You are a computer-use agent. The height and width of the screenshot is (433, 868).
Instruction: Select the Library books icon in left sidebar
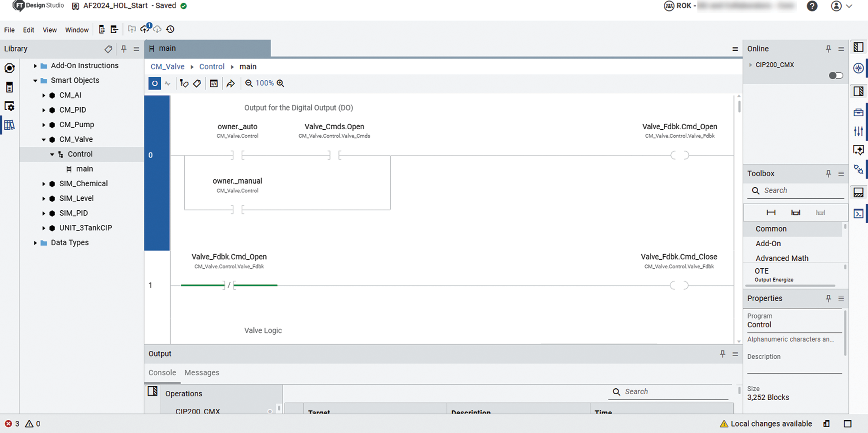click(x=10, y=125)
